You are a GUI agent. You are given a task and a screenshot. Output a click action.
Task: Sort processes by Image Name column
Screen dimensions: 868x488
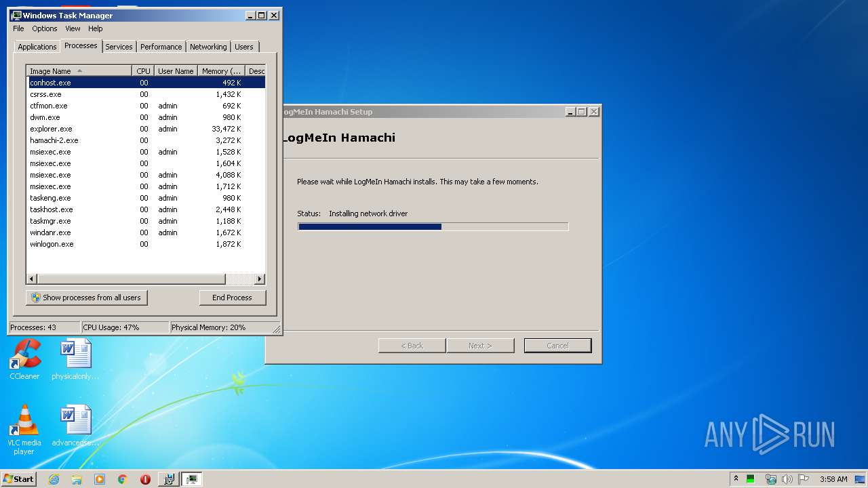(79, 71)
